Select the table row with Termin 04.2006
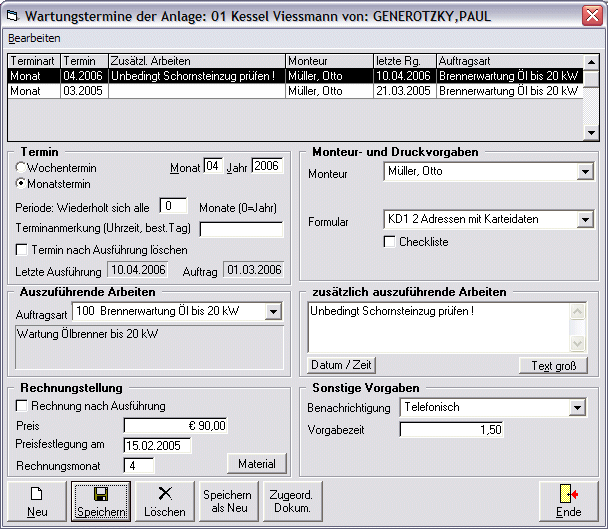The image size is (608, 529). (x=295, y=76)
